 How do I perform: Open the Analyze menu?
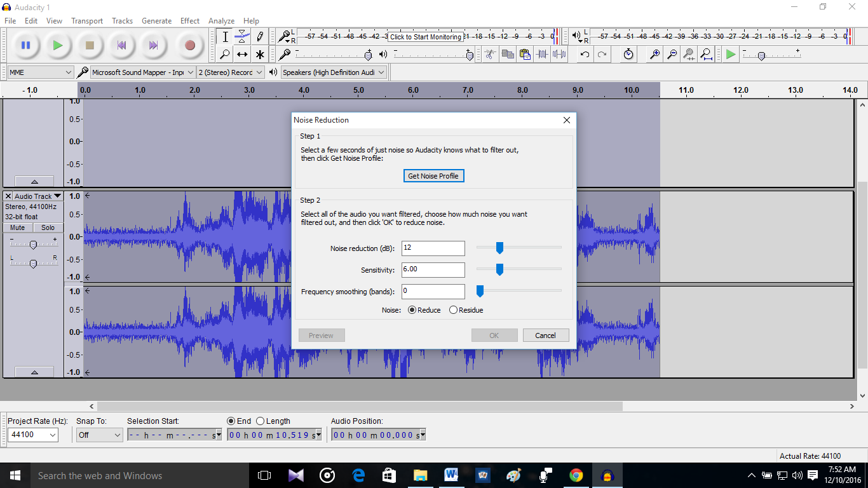(221, 20)
